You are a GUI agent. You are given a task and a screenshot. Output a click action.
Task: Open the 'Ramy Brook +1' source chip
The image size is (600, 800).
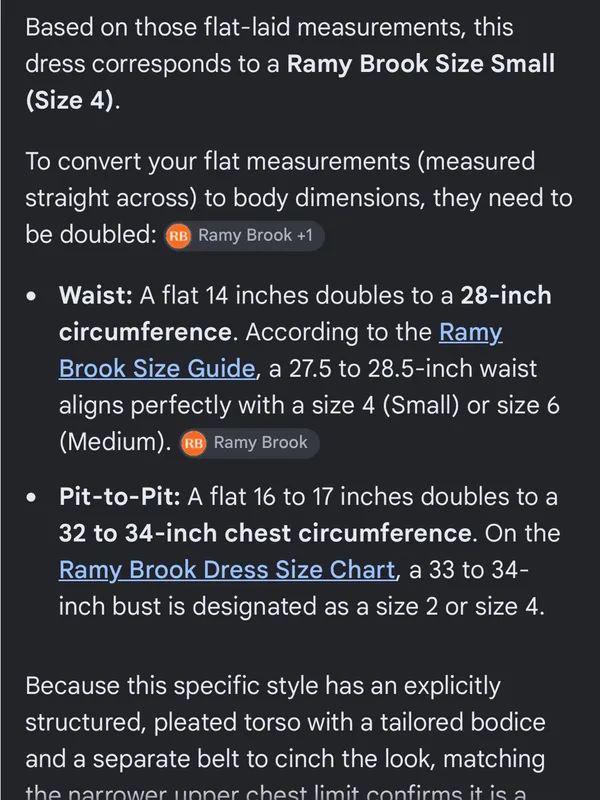(244, 236)
